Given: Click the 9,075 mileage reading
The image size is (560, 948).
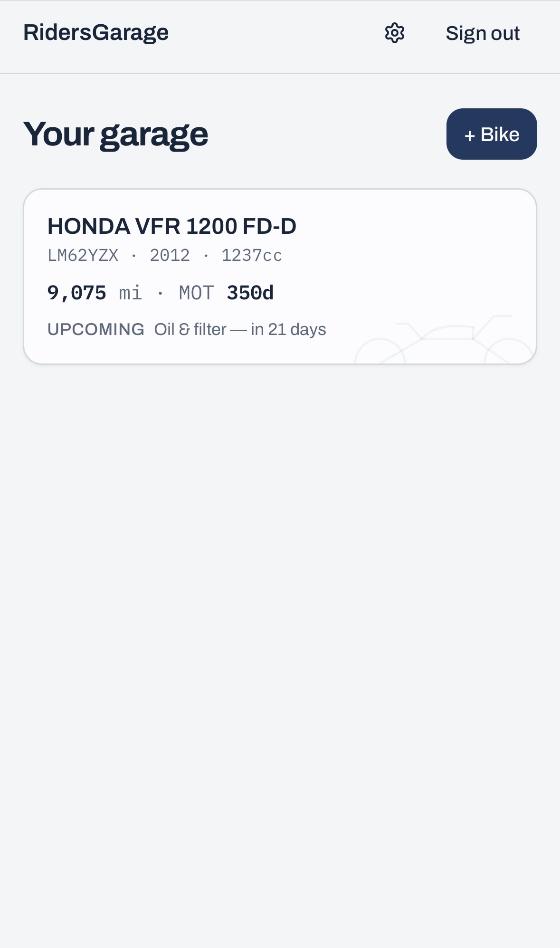Looking at the screenshot, I should pos(76,293).
